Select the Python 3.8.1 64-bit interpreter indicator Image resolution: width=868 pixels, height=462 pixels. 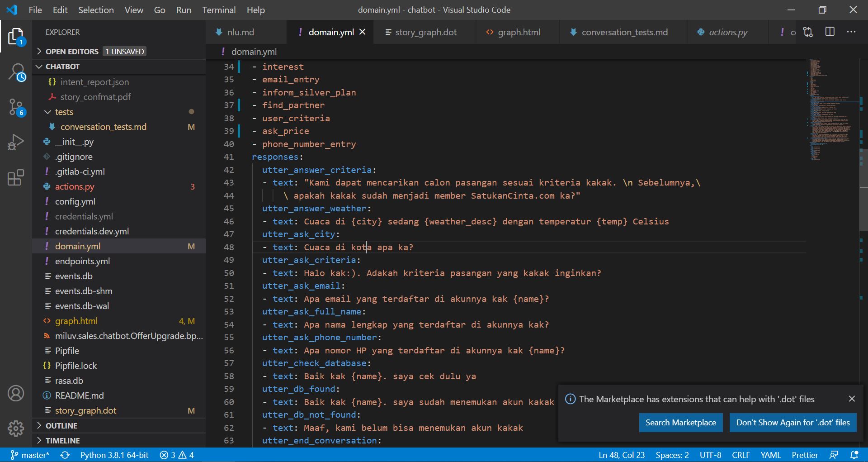click(x=114, y=455)
